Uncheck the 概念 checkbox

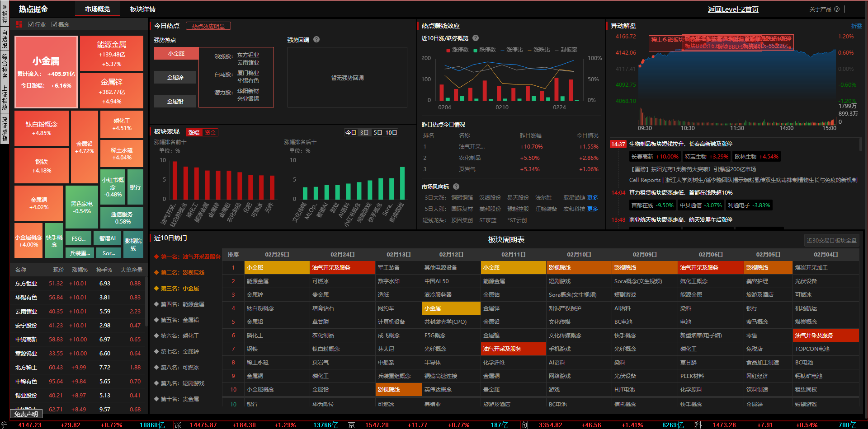[54, 24]
